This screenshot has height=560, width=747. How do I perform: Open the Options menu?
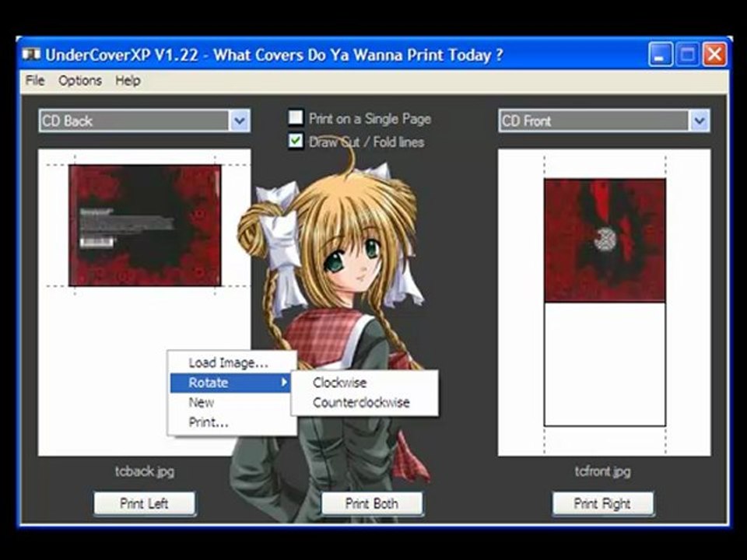80,80
